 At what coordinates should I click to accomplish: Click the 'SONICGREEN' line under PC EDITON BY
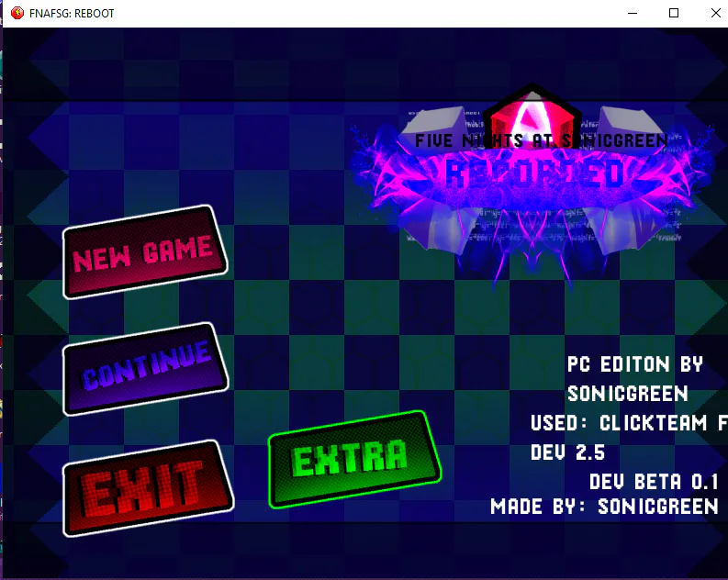tap(628, 394)
